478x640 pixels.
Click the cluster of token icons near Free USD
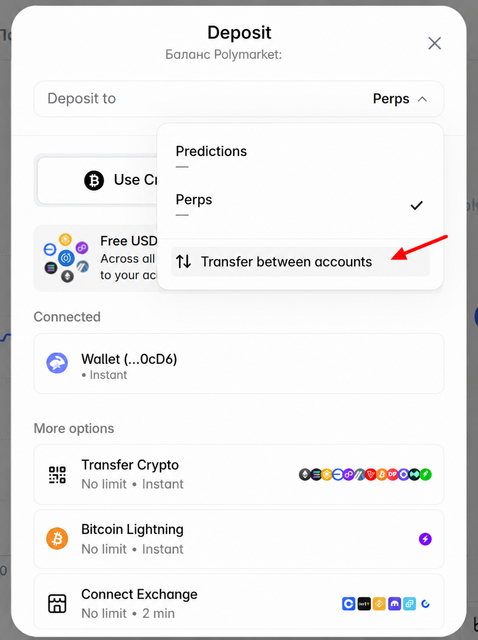click(66, 258)
